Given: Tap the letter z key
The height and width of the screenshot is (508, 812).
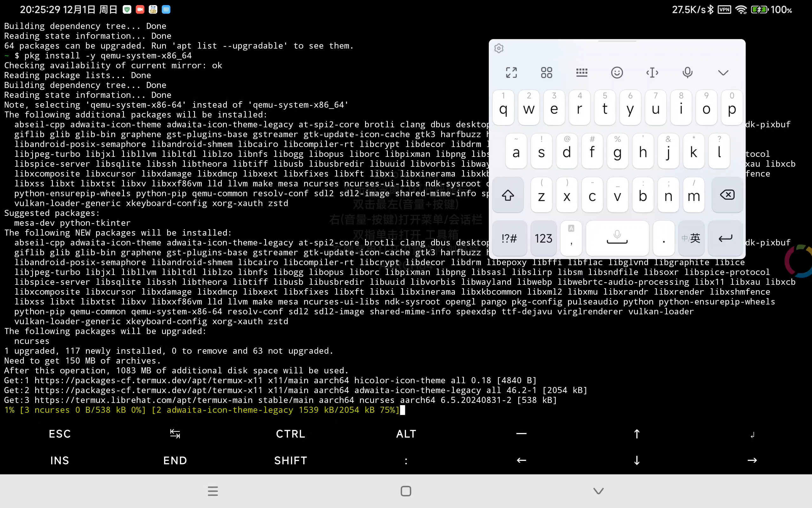Looking at the screenshot, I should point(541,195).
